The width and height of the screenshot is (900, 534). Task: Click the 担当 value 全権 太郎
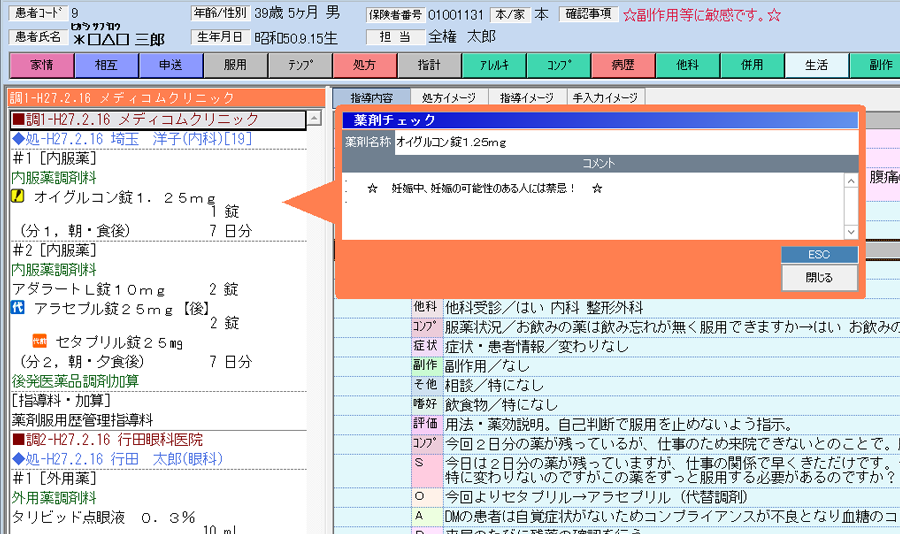point(461,37)
